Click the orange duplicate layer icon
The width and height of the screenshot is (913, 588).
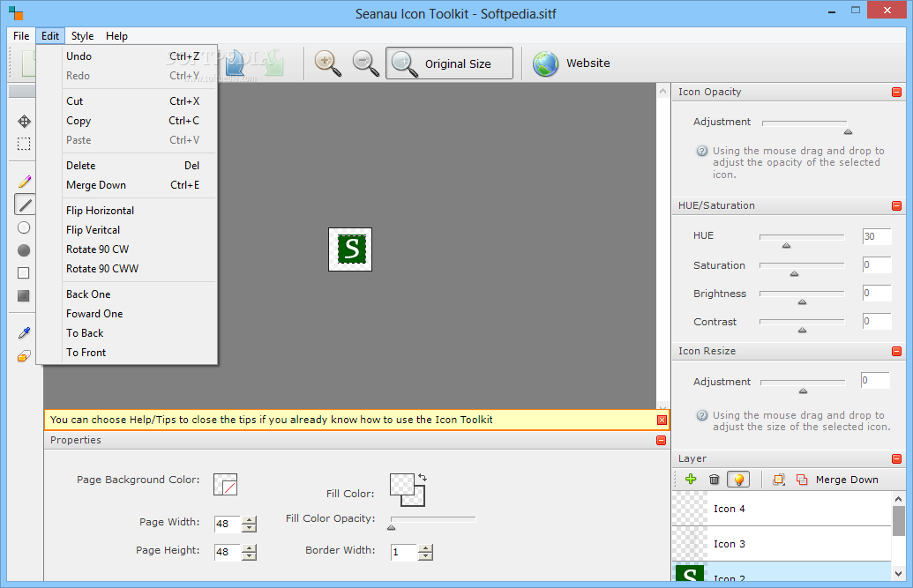click(779, 480)
